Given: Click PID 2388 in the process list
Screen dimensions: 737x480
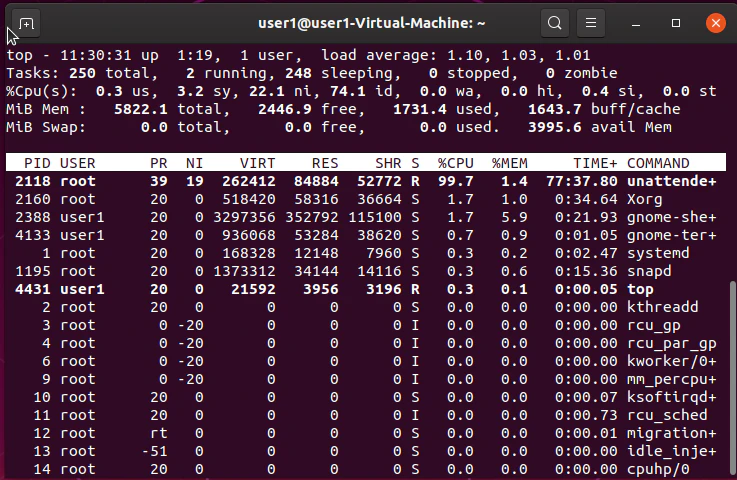Looking at the screenshot, I should tap(32, 217).
